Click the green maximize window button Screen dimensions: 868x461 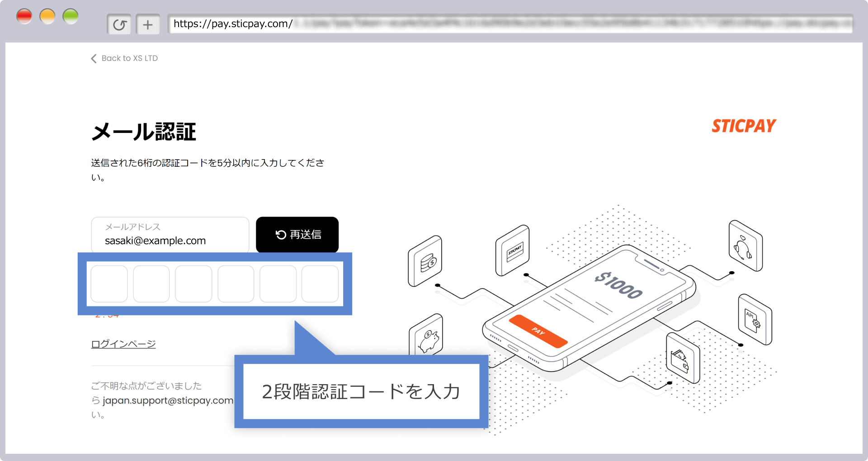[x=71, y=16]
